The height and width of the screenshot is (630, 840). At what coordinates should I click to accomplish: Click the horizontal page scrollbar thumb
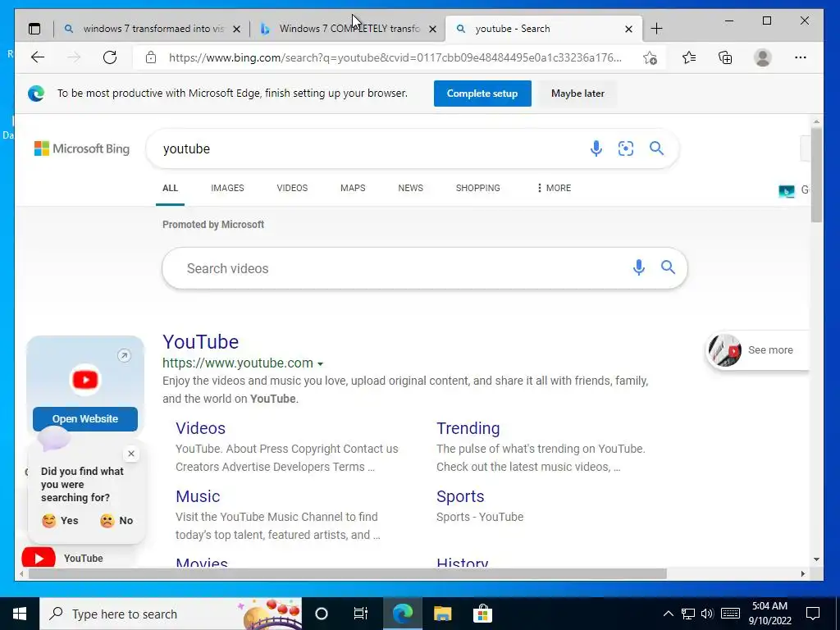(x=347, y=573)
